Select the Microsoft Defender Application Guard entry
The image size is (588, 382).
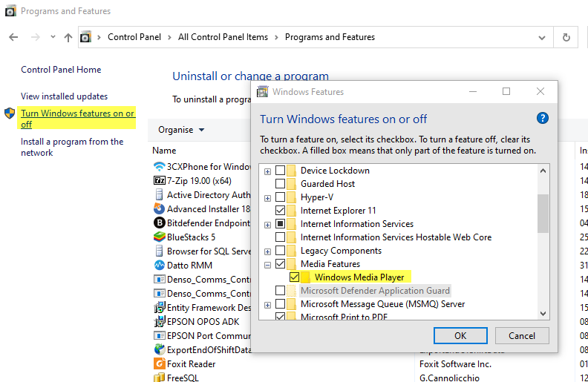[x=375, y=291]
